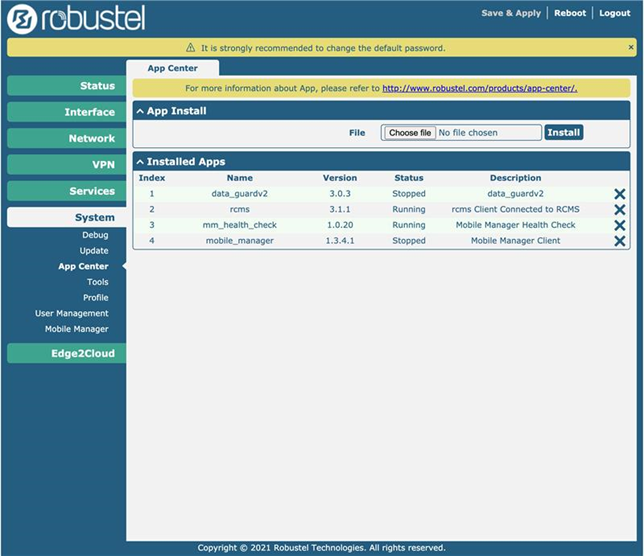
Task: Click Save & Apply
Action: (x=511, y=13)
